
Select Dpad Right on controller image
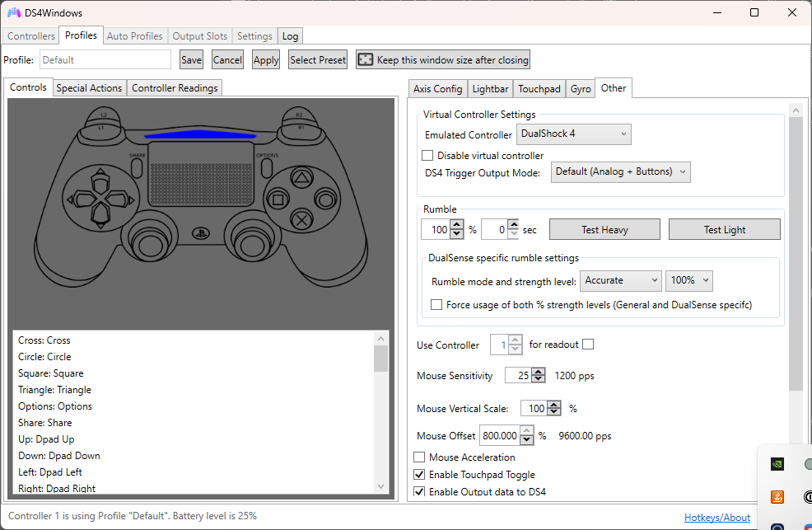tap(119, 199)
